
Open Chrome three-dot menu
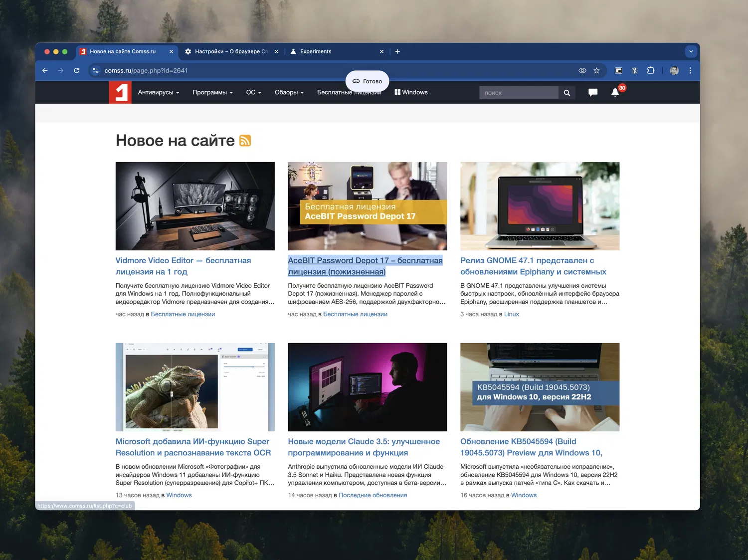pyautogui.click(x=690, y=71)
